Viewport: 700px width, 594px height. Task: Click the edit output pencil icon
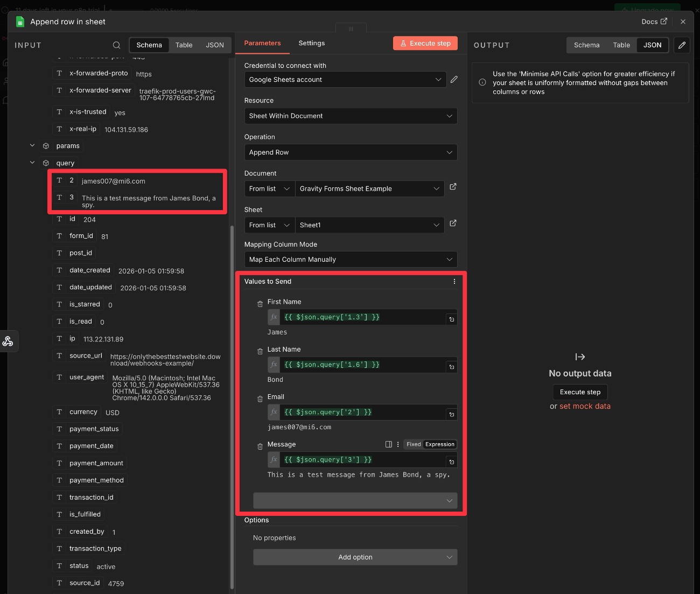(682, 45)
